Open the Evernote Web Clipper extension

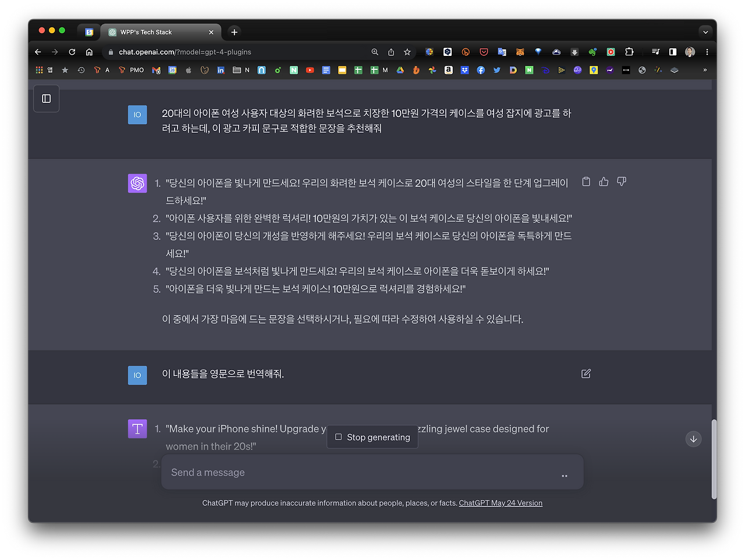[x=592, y=52]
